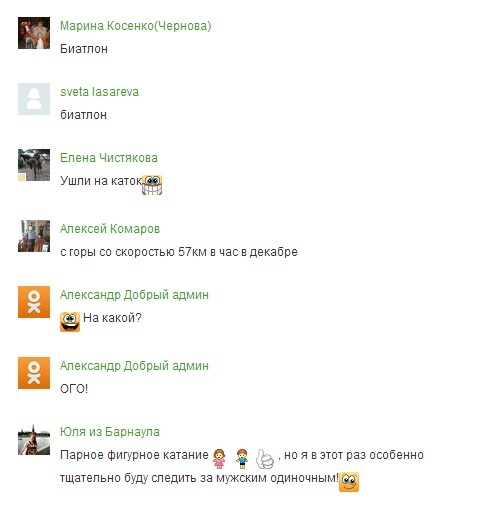Click the laughing smiley before На какой?
489x510 pixels.
point(70,322)
